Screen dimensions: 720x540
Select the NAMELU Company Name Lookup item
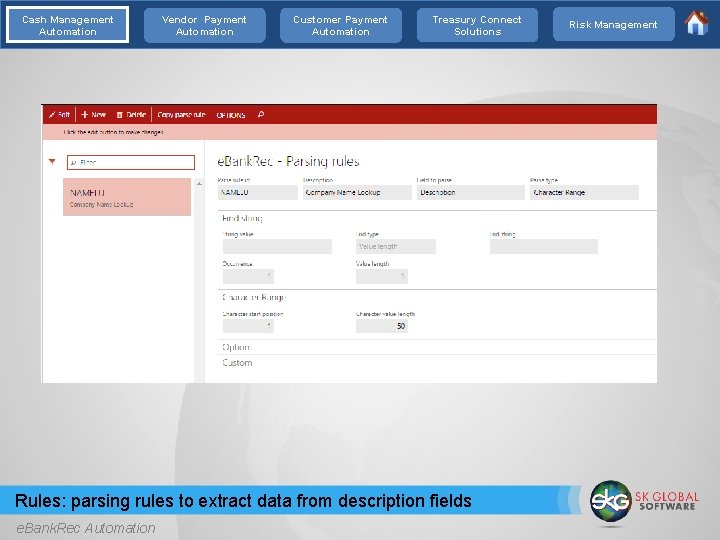[127, 197]
